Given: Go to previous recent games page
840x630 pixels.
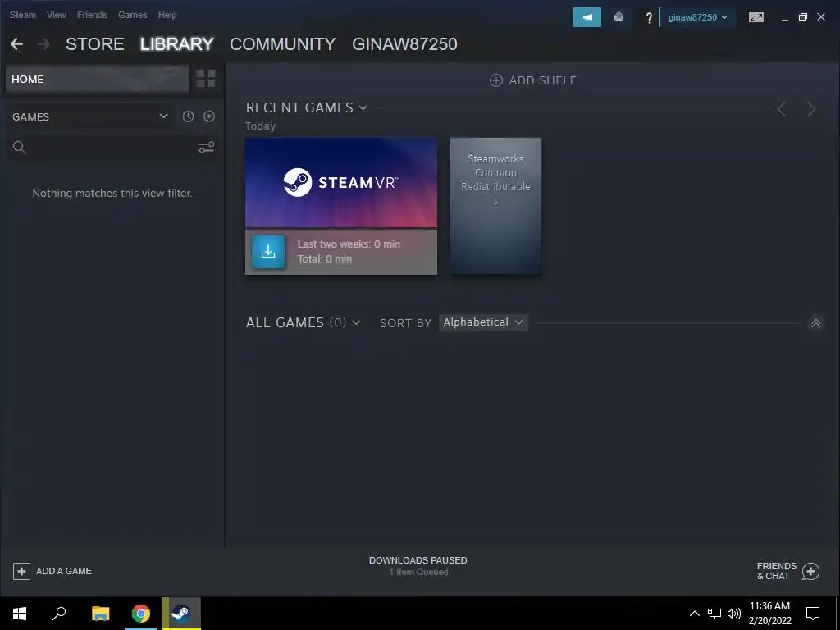Looking at the screenshot, I should pos(782,109).
